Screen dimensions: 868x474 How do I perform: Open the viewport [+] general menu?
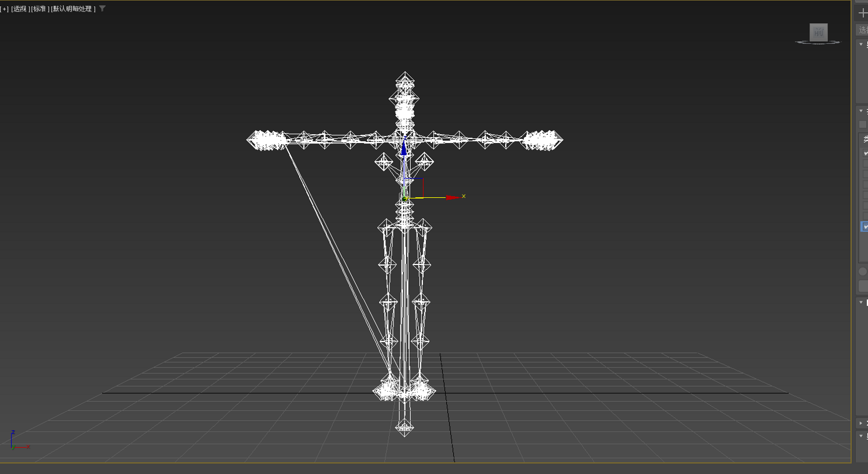tap(5, 9)
